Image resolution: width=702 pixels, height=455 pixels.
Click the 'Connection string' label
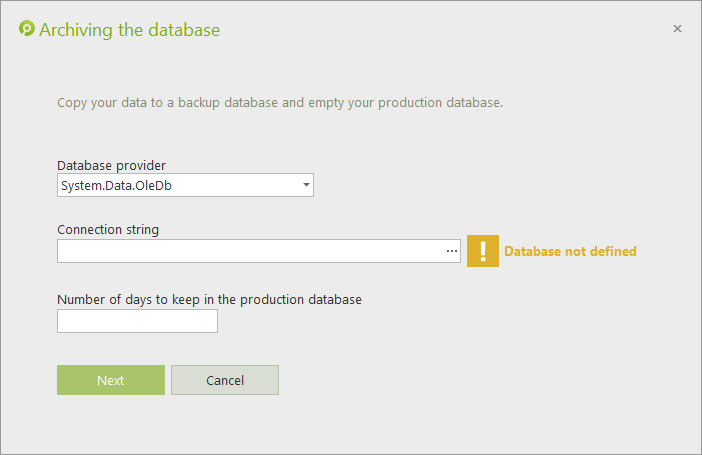click(x=108, y=229)
